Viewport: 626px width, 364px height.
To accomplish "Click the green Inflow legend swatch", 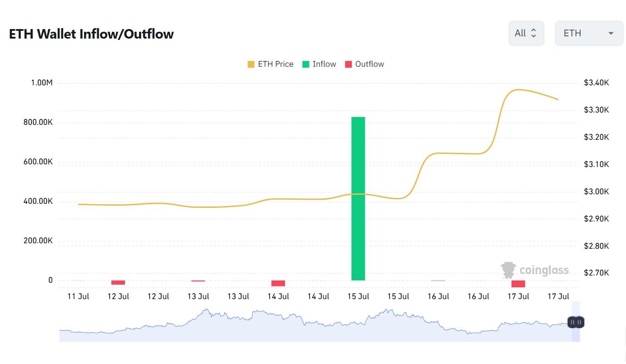I will (x=306, y=64).
